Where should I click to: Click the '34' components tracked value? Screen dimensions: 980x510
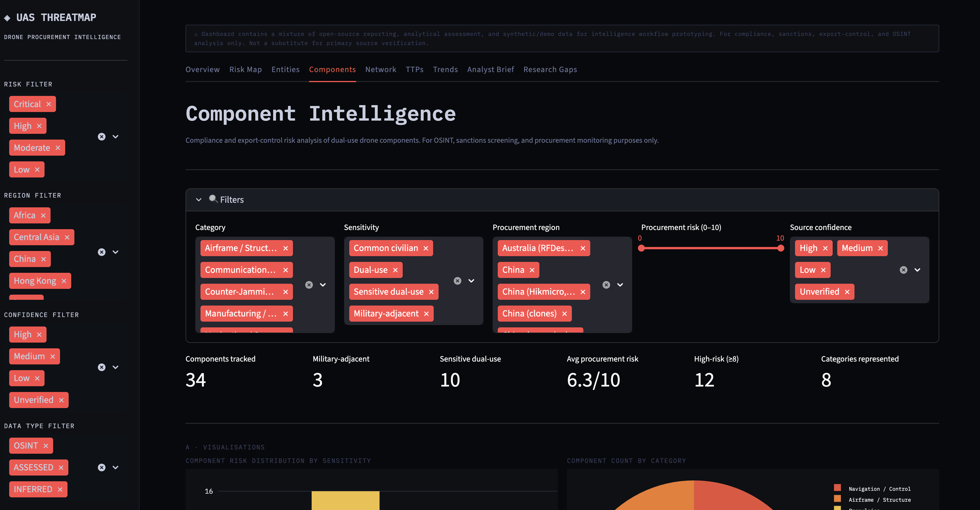pos(196,380)
